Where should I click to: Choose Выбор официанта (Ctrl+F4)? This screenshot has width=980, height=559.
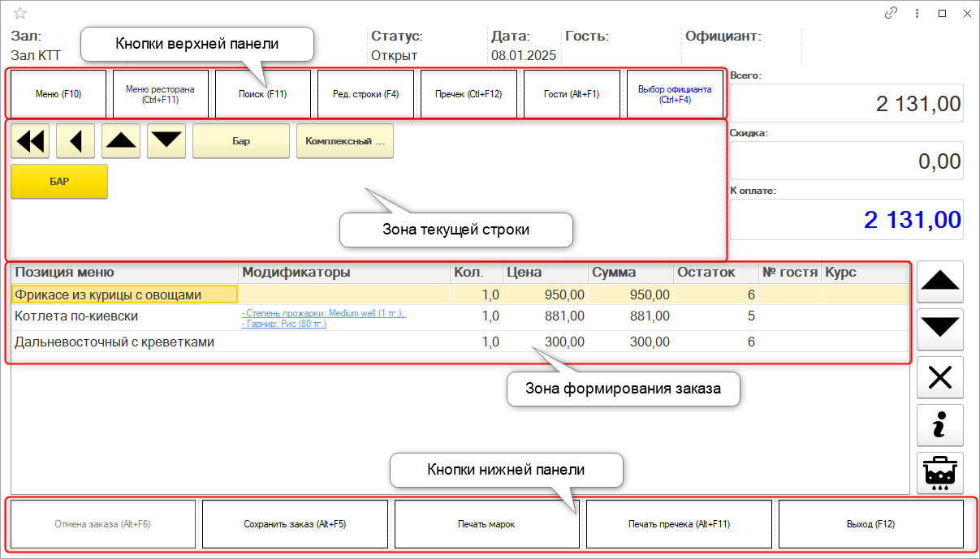675,94
